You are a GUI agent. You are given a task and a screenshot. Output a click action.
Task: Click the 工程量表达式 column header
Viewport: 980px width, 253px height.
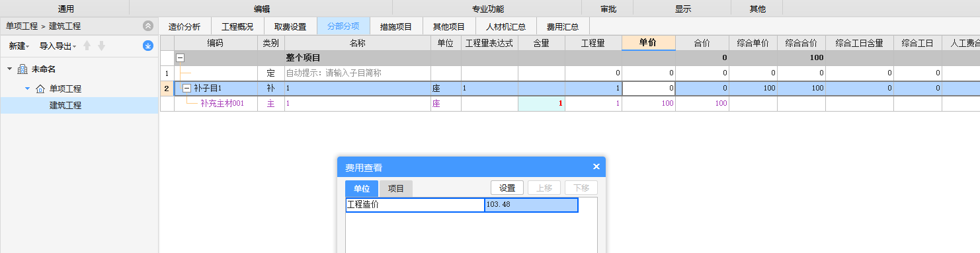[489, 43]
